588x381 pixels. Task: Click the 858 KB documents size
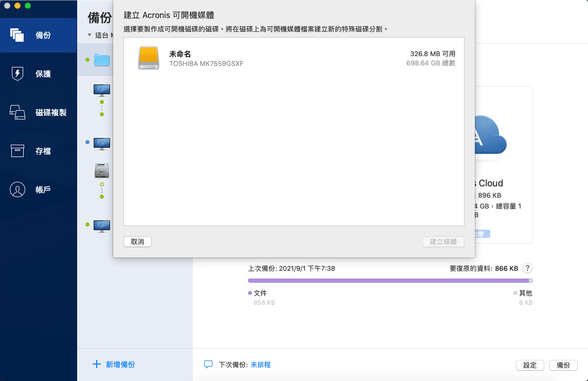coord(264,303)
